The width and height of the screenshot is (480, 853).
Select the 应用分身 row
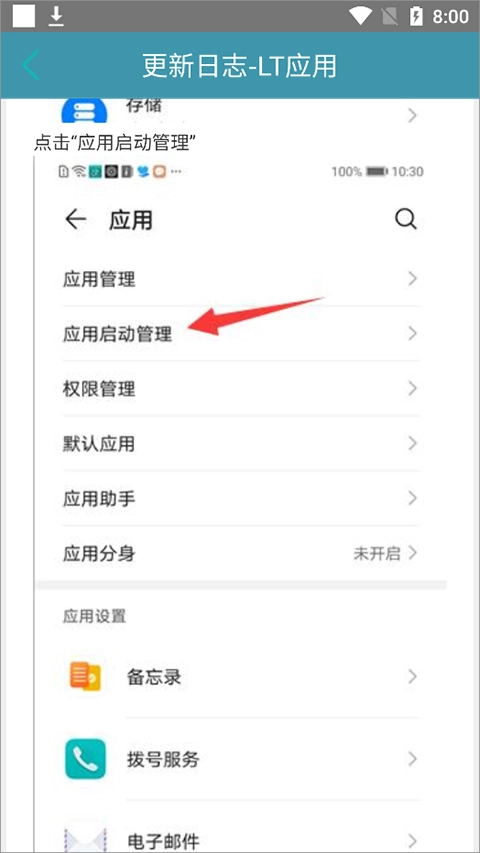point(241,553)
